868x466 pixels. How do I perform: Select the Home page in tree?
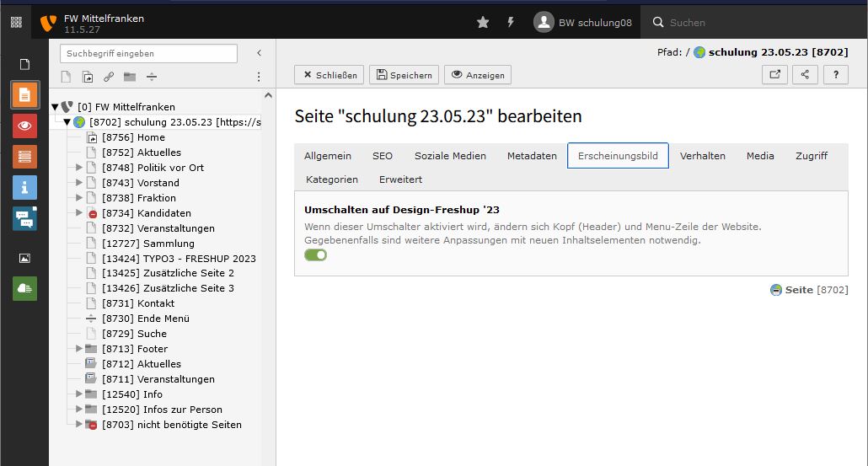[133, 137]
